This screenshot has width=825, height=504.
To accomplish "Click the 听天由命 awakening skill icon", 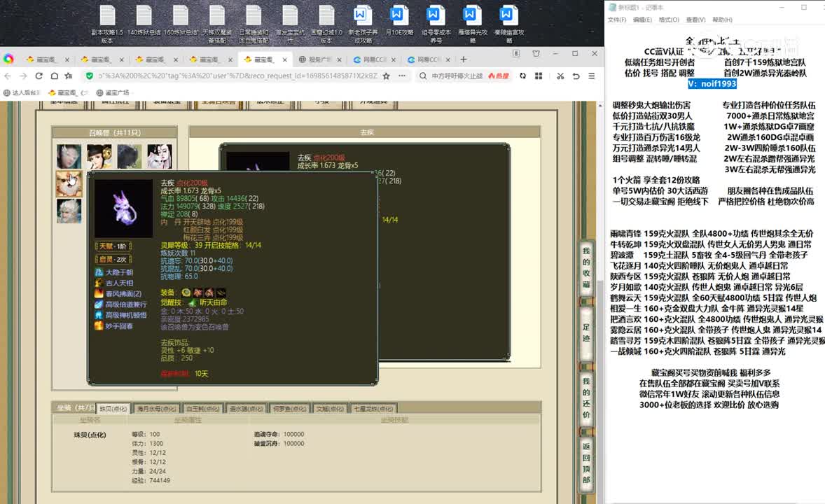I will [x=193, y=302].
